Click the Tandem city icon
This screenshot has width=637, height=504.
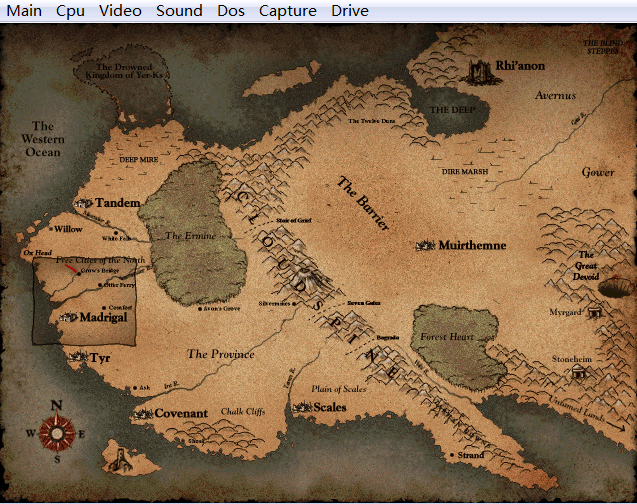tap(83, 203)
